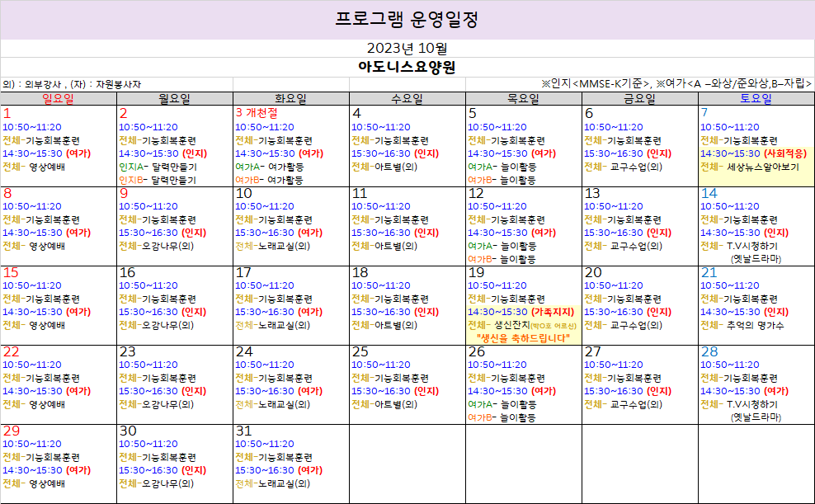Select '전체-노래교실(외)' on the 17th
Screen dimensions: 815x504
[273, 325]
